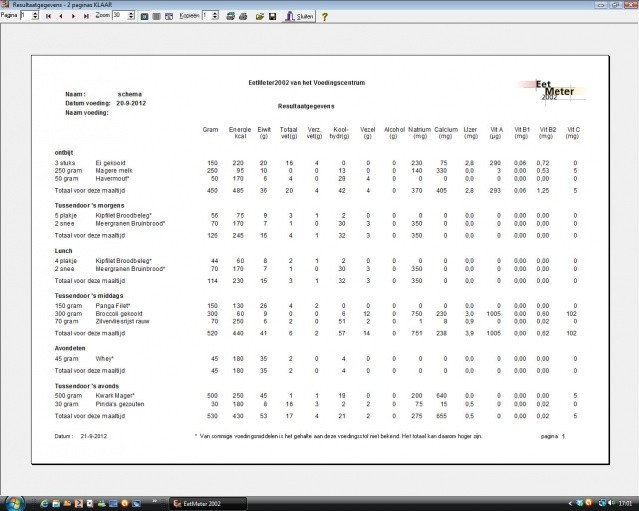Screen dimensions: 639x511
Task: Click the 'Lunch' meal heading
Action: tap(64, 251)
